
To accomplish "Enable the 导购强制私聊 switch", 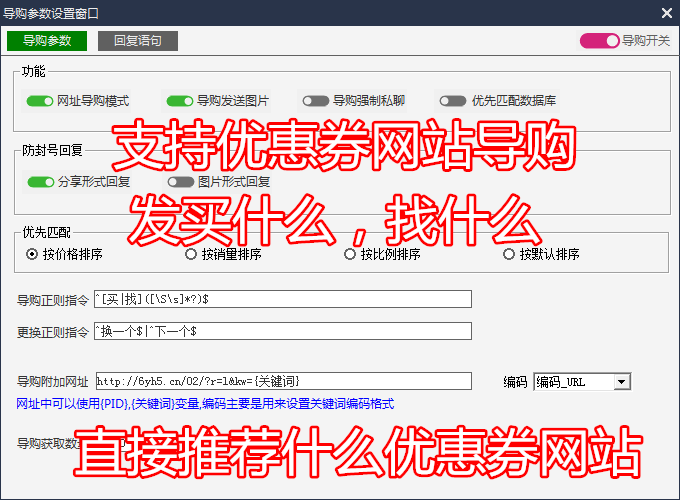I will pyautogui.click(x=316, y=101).
